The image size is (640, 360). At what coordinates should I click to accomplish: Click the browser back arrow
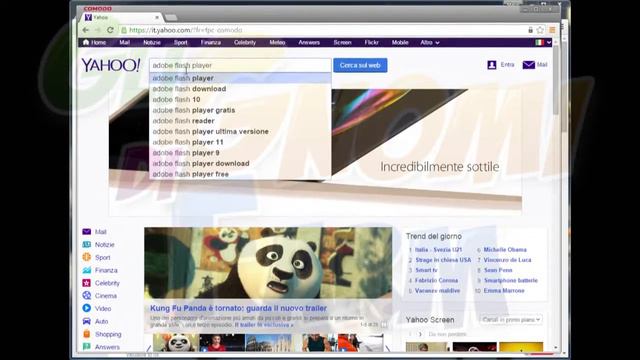point(86,30)
